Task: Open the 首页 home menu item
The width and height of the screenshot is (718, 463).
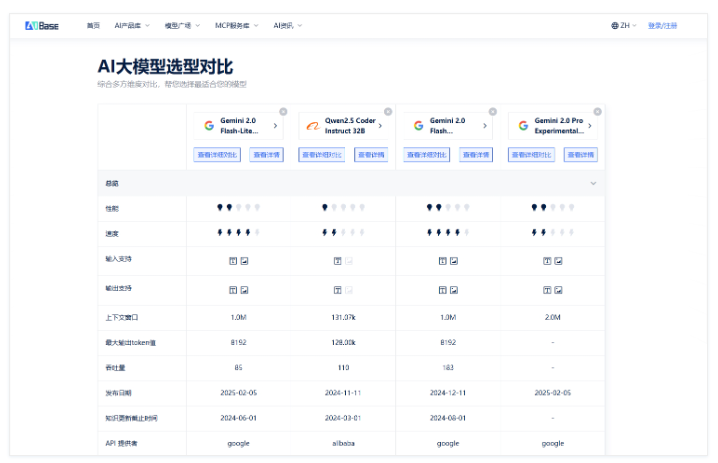Action: pyautogui.click(x=93, y=26)
